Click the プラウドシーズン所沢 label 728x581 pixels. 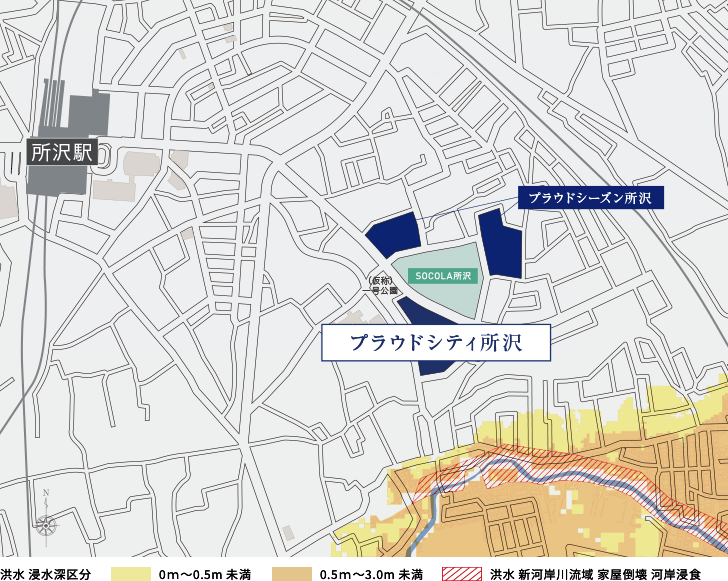(591, 198)
